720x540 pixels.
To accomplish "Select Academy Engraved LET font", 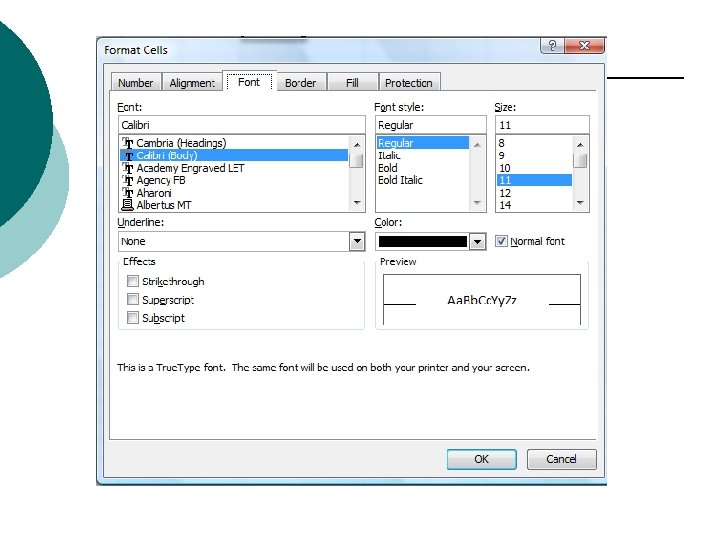I will tap(234, 168).
